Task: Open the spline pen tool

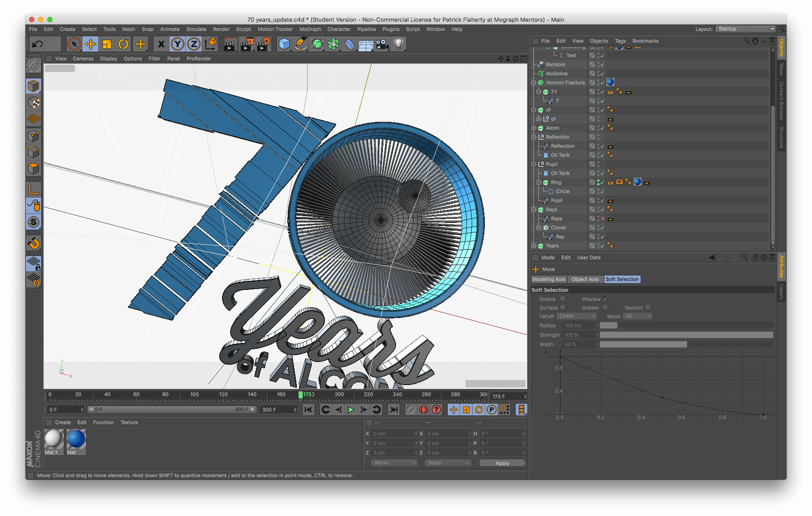Action: (x=300, y=44)
